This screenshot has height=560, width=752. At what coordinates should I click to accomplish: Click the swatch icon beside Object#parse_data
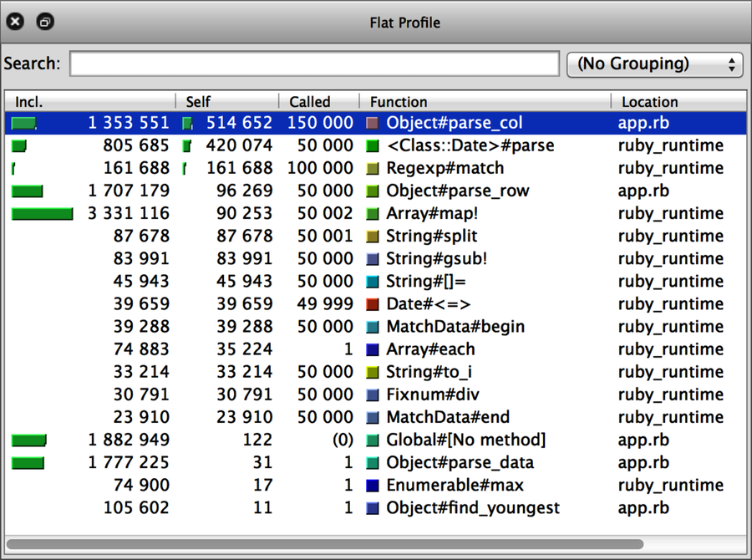coord(372,462)
